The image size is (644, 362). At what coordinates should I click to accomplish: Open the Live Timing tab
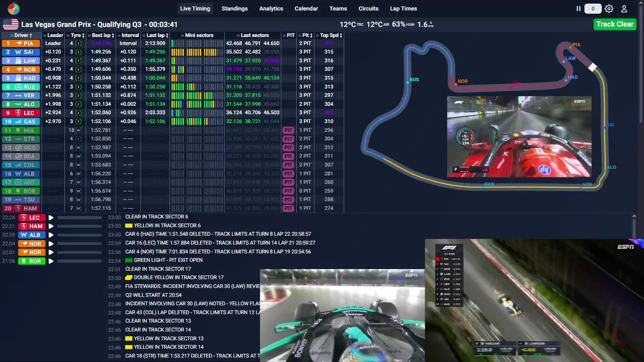pos(195,9)
